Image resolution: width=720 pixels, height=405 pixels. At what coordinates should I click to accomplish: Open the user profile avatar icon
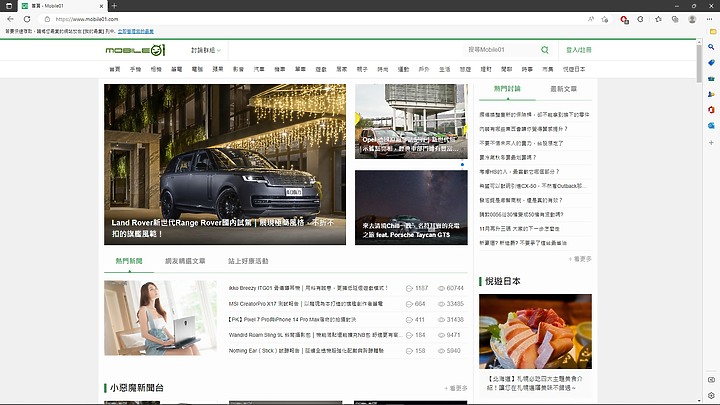[692, 19]
